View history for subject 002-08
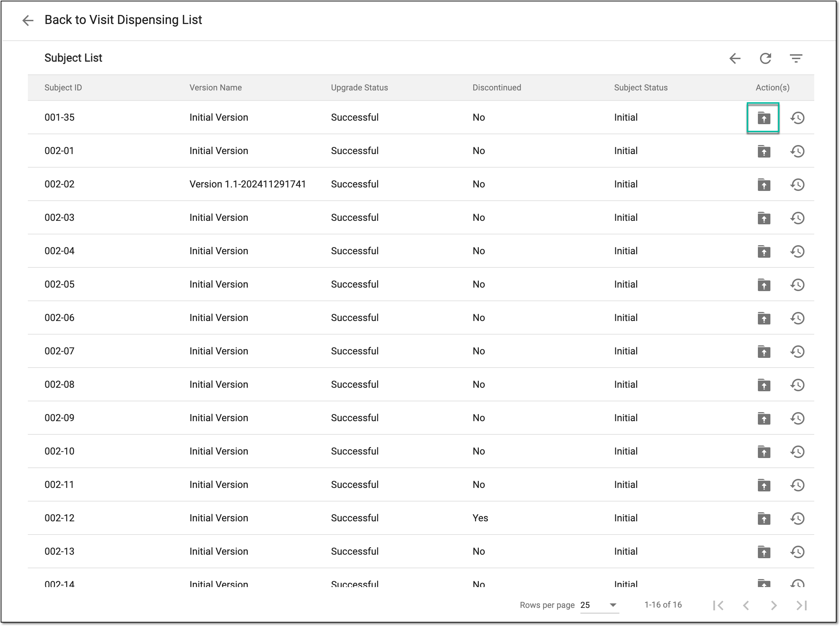 [x=797, y=385]
